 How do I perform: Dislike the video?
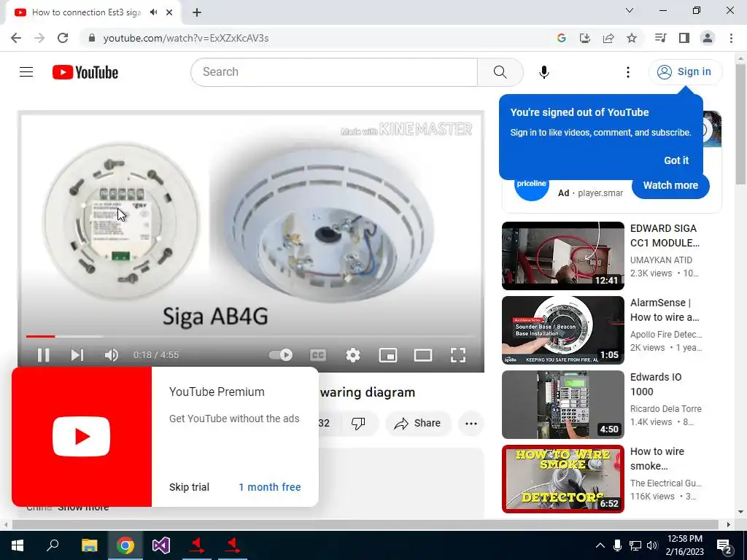358,423
